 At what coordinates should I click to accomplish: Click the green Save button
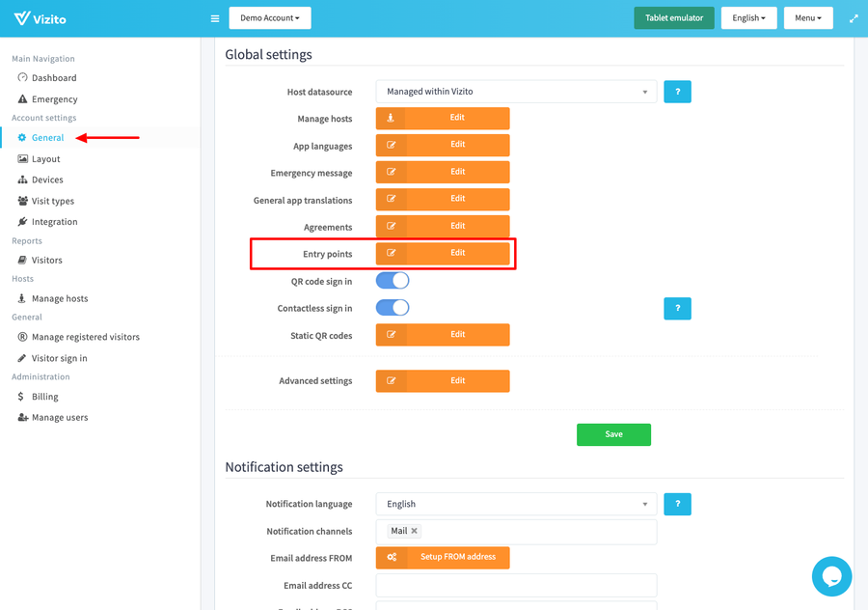(613, 434)
